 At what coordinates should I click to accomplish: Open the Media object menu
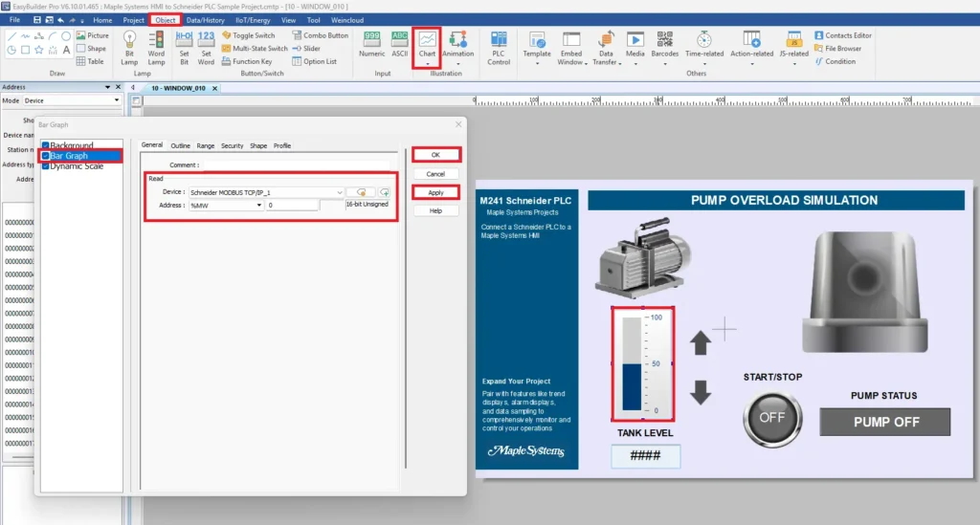[635, 48]
